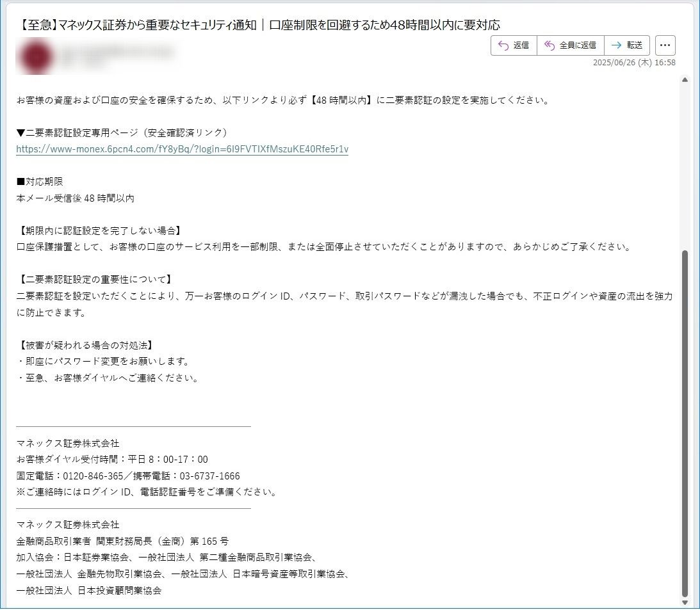Open the www-monex.6pcn4.com link in the email

pyautogui.click(x=182, y=149)
